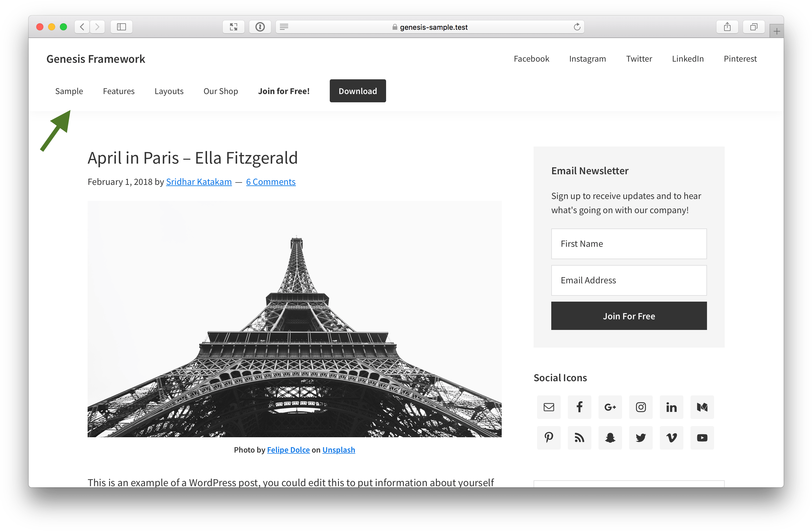
Task: Open the Layouts menu item
Action: click(x=169, y=91)
